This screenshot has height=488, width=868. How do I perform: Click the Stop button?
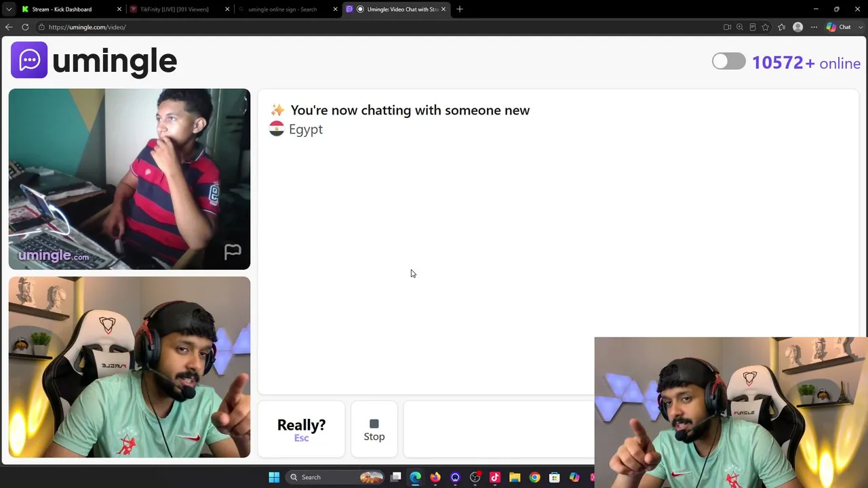coord(374,430)
